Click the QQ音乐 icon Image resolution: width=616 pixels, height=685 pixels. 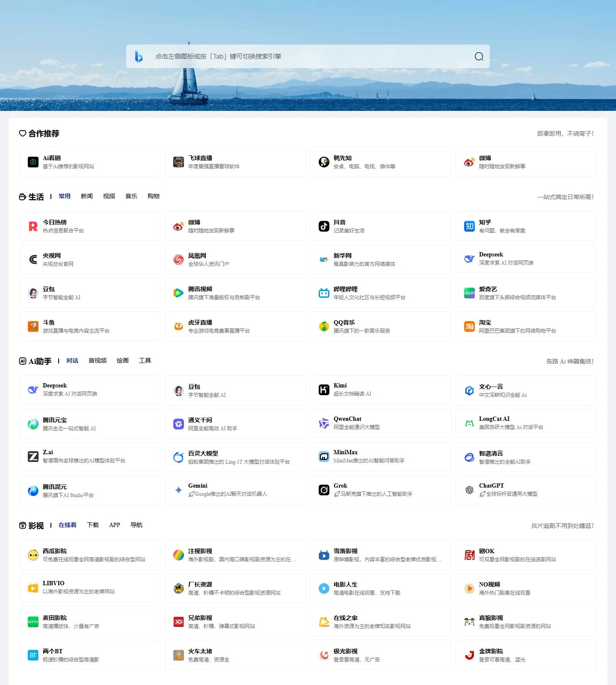324,326
